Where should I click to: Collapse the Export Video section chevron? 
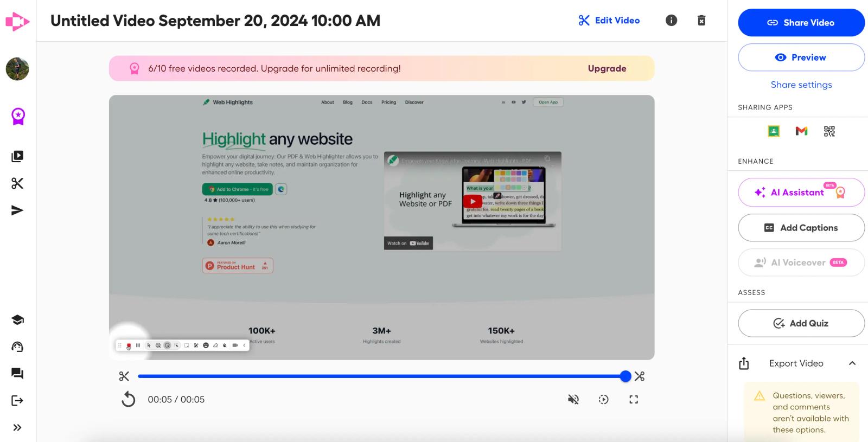pyautogui.click(x=852, y=363)
